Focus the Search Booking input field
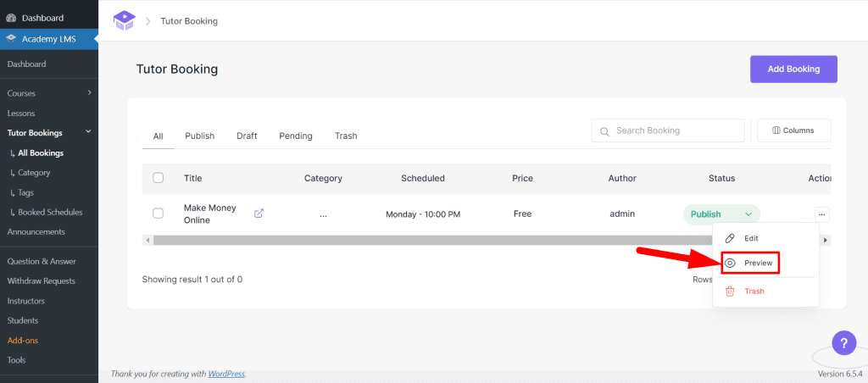This screenshot has height=383, width=868. point(668,130)
